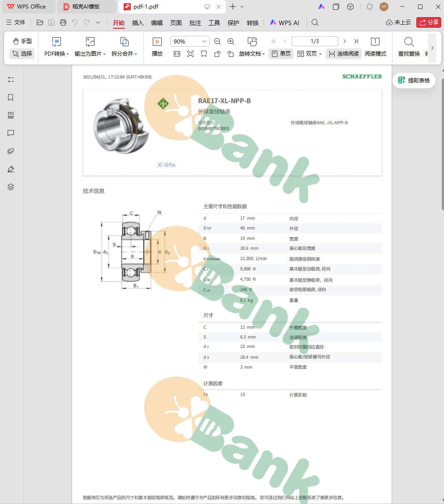Go to the first page
Viewport: 444px width, 504px height.
tap(274, 41)
